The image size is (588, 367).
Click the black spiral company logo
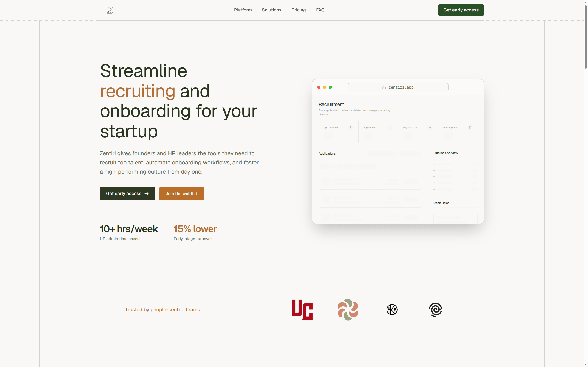pos(435,309)
